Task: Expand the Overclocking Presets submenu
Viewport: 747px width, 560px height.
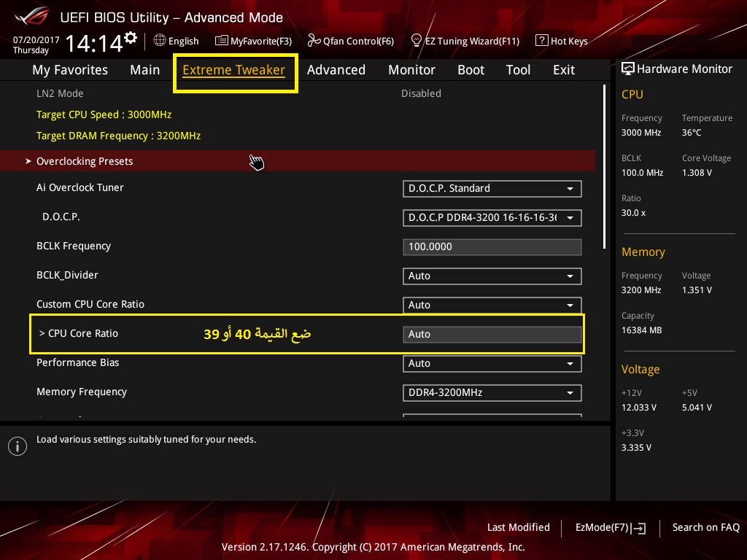Action: [298, 161]
